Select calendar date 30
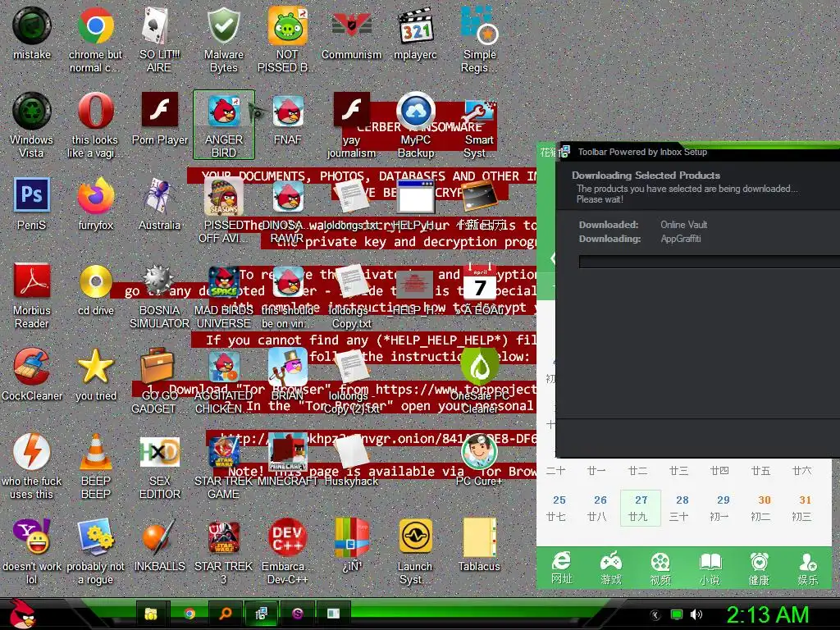840x630 pixels. pos(764,508)
